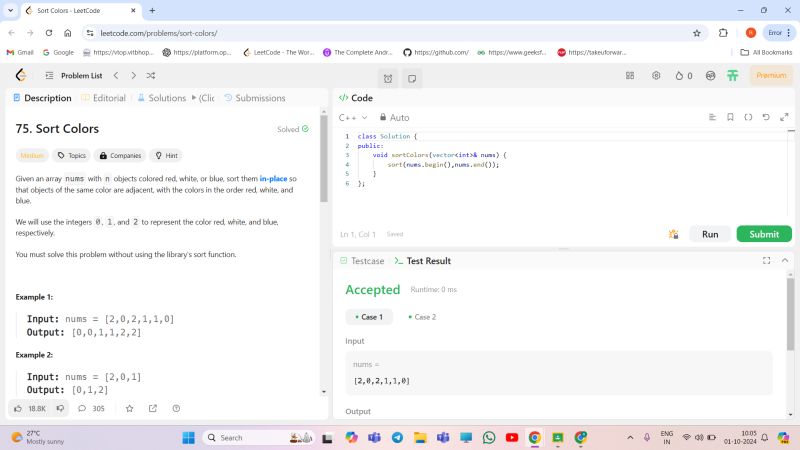This screenshot has height=450, width=800.
Task: Open the profile avatar menu
Action: (710, 76)
